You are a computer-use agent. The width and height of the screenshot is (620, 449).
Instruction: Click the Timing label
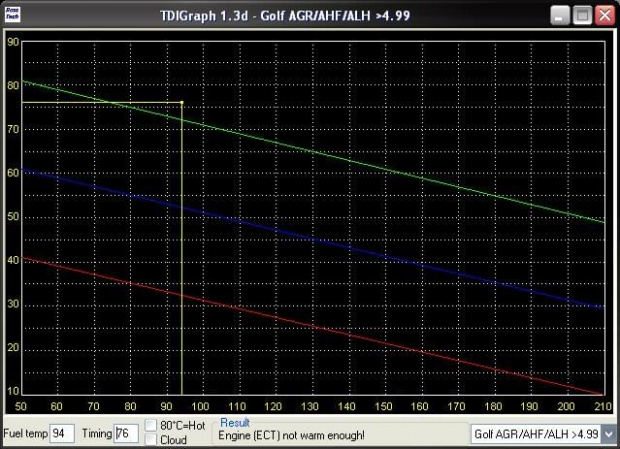97,434
